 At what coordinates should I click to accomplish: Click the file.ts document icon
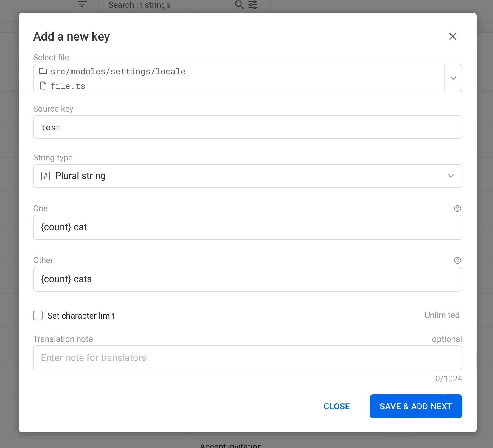[43, 86]
